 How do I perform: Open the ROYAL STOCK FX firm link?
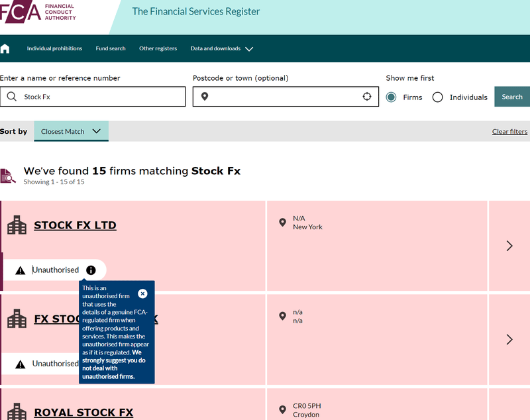(x=83, y=412)
